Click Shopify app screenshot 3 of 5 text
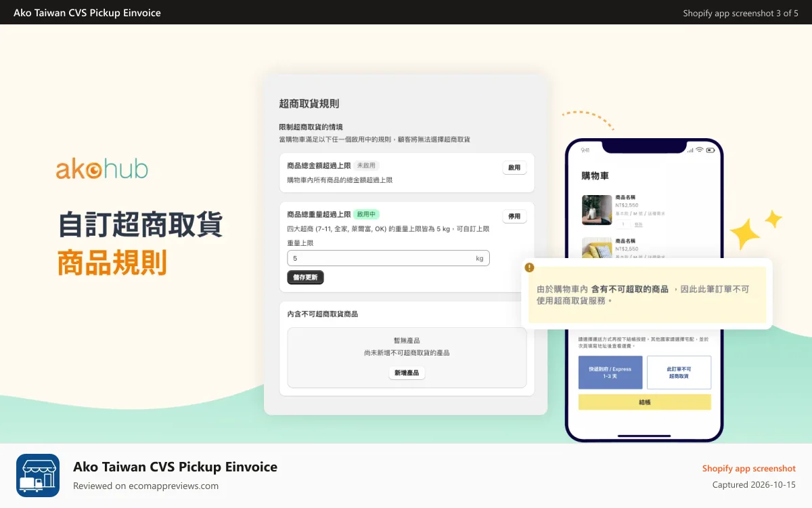 [740, 13]
